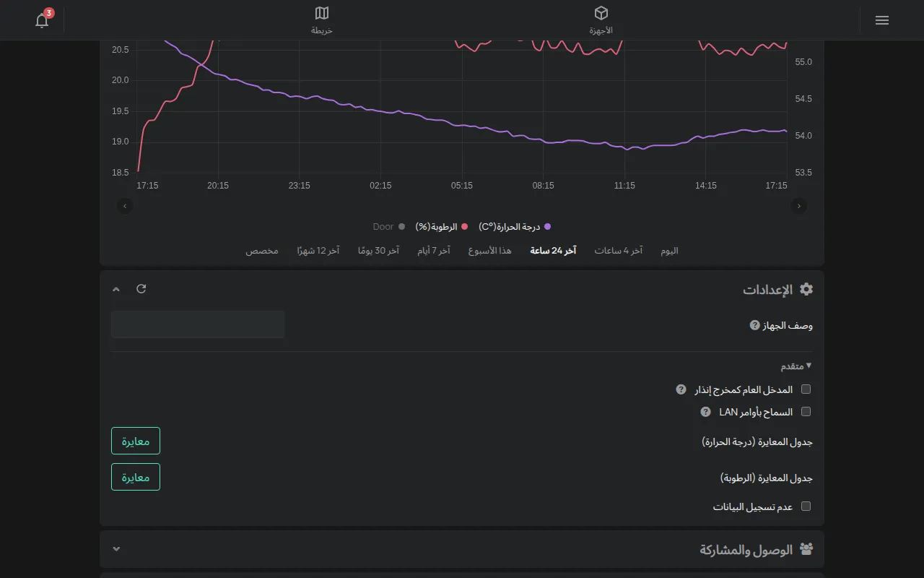Select the مخصص custom range

pos(262,251)
